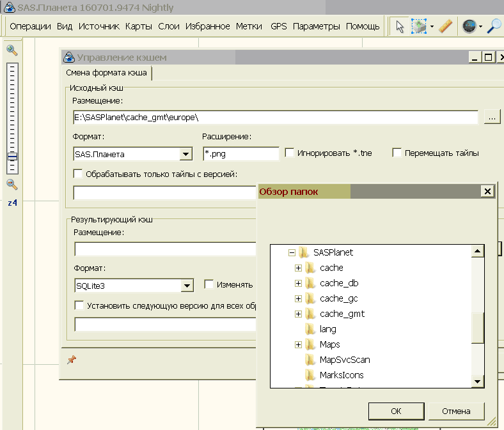The height and width of the screenshot is (430, 504).
Task: Click the zoom in magnifier icon
Action: click(x=12, y=50)
